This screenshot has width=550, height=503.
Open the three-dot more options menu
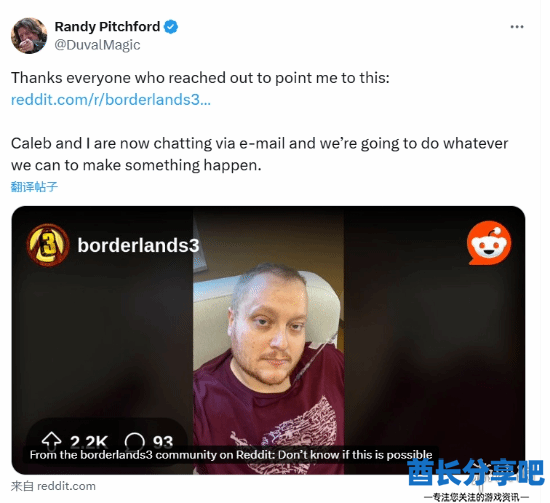coord(517,27)
